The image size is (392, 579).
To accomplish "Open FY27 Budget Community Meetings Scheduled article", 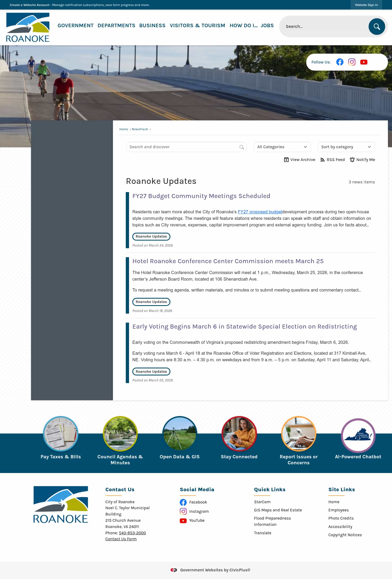I will [201, 196].
